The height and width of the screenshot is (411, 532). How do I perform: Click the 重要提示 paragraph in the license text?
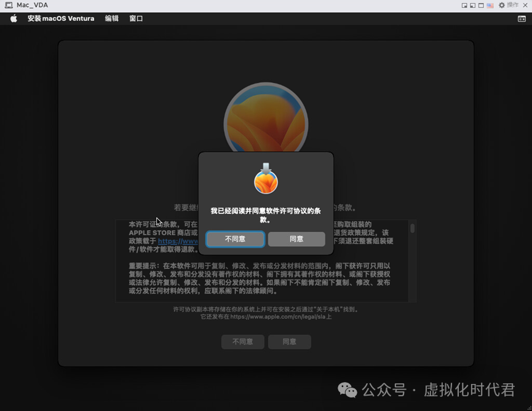260,278
